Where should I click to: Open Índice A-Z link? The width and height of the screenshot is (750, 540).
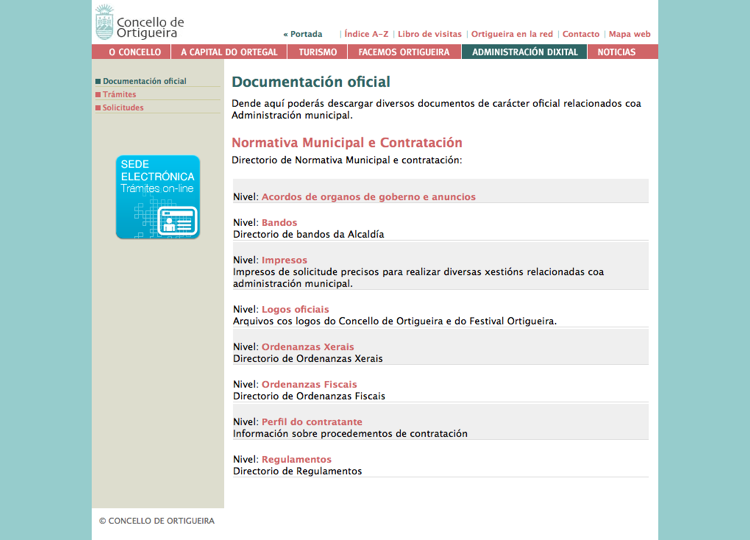[366, 34]
